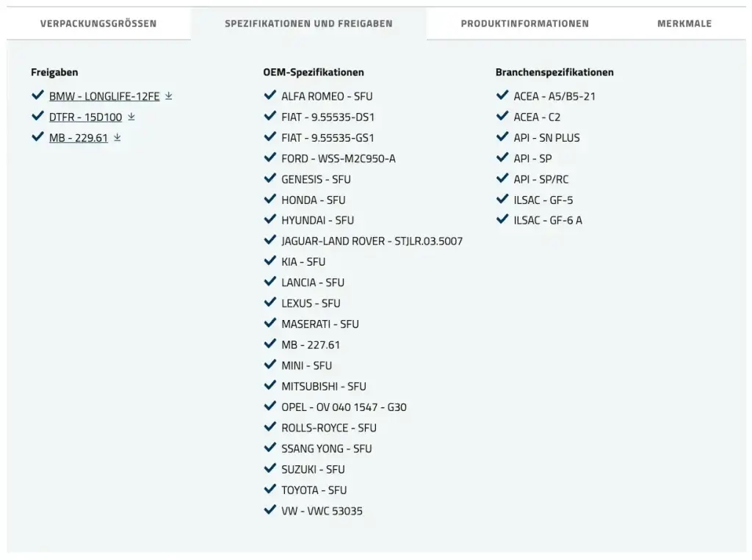The width and height of the screenshot is (752, 560).
Task: Click download icon next to BMW LONGLIFE-12FE
Action: pos(169,96)
